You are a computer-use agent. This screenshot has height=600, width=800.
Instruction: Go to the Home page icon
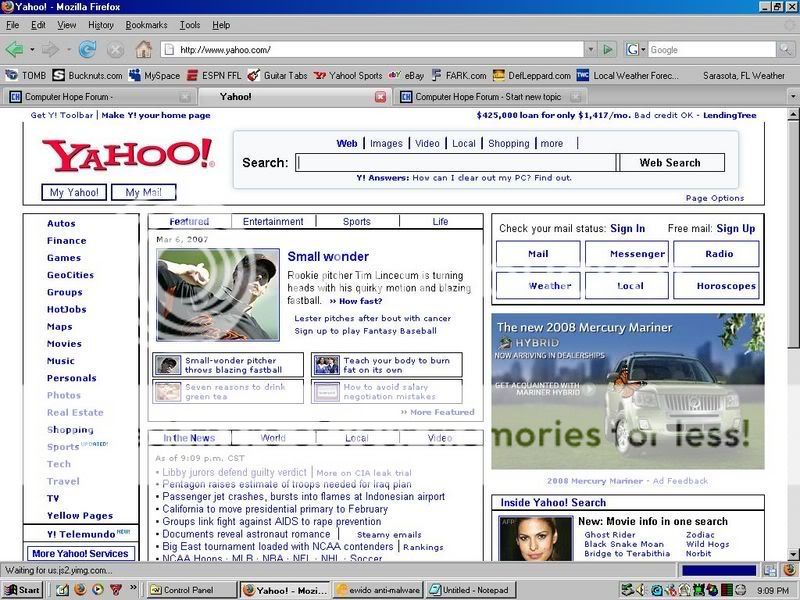point(144,49)
